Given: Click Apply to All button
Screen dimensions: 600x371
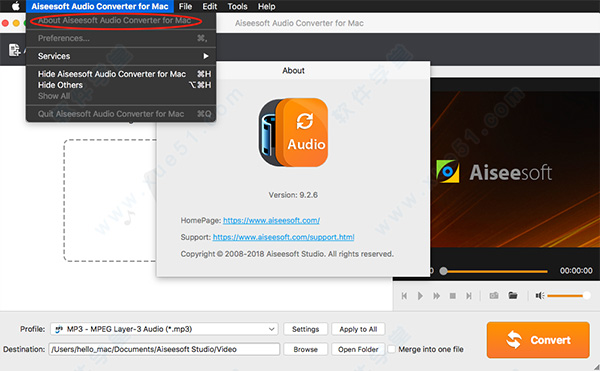Looking at the screenshot, I should pyautogui.click(x=358, y=329).
